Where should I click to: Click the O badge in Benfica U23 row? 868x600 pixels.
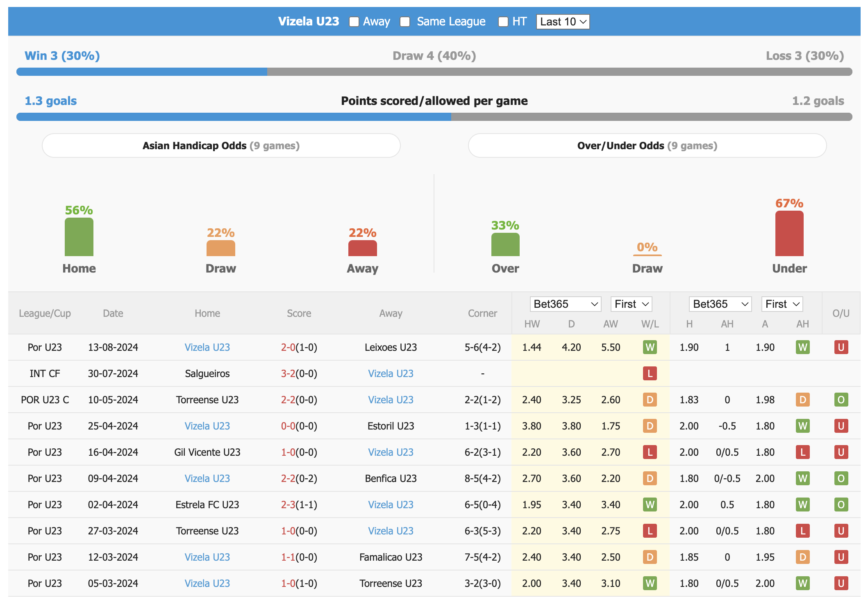(841, 478)
